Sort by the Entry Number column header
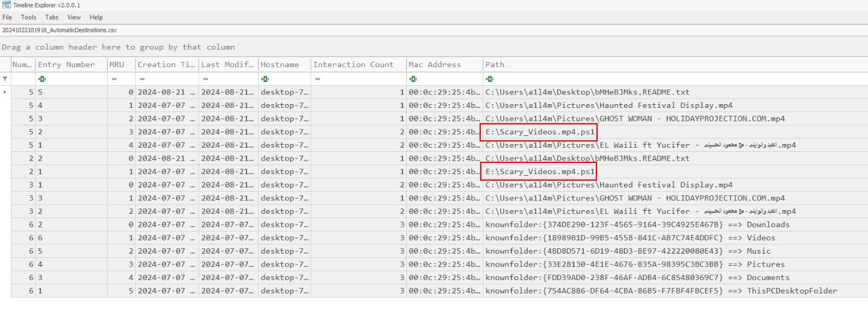 (71, 64)
